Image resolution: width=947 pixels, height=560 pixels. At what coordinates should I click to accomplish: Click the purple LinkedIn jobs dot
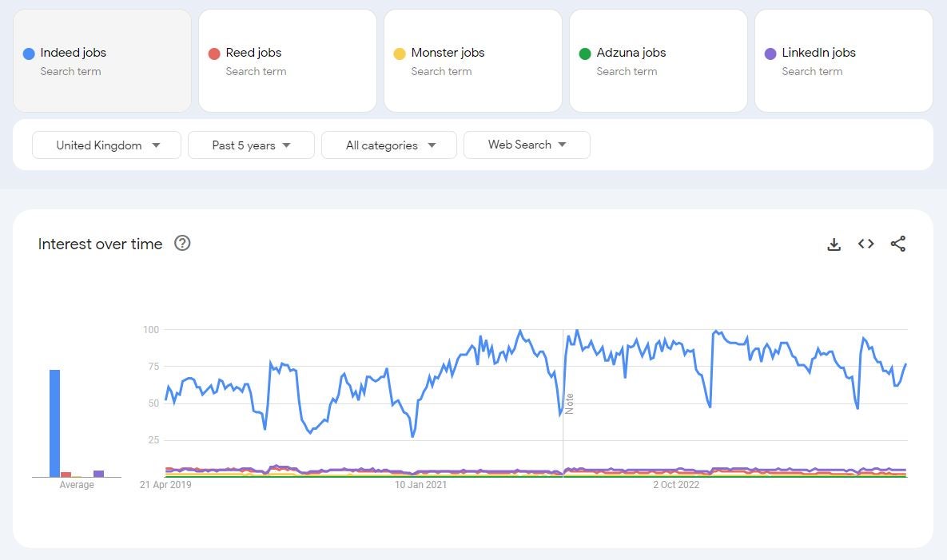pos(770,54)
